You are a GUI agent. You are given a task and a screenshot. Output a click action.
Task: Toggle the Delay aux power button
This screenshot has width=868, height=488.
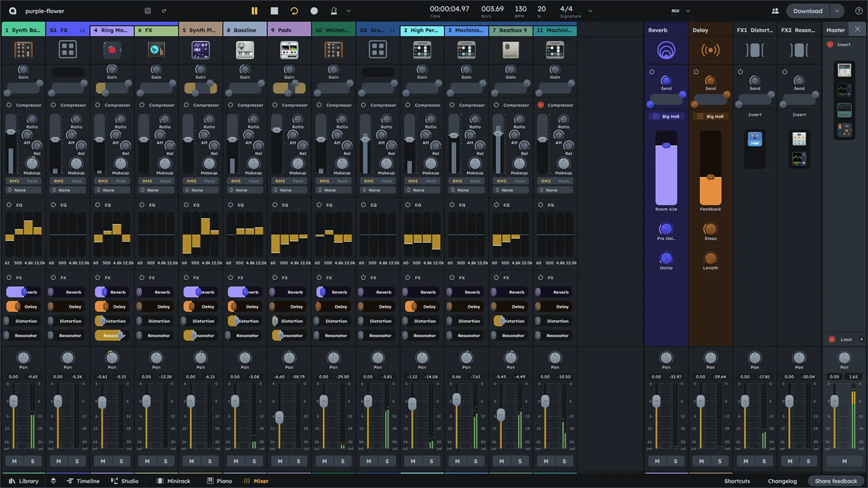696,72
